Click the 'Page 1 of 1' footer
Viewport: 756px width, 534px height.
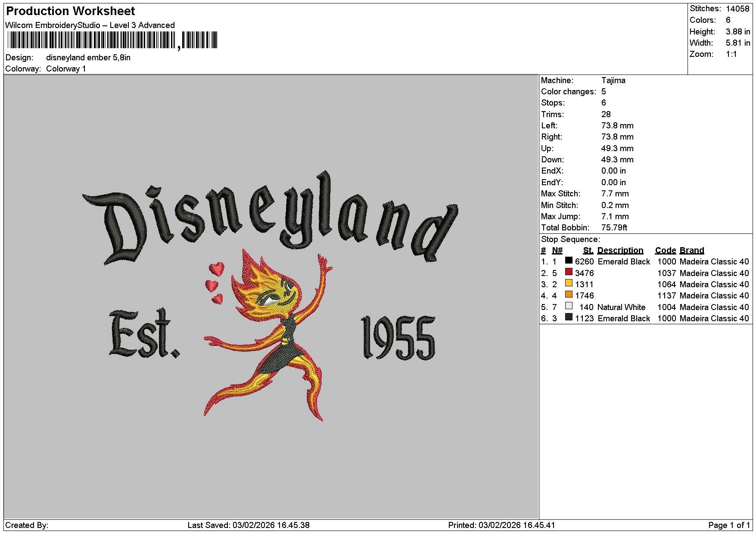729,525
